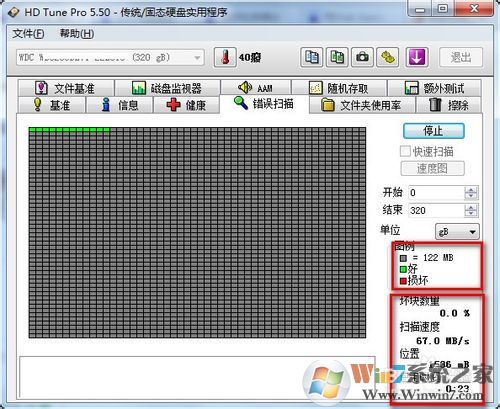Click the thermometer temperature icon

pyautogui.click(x=225, y=57)
